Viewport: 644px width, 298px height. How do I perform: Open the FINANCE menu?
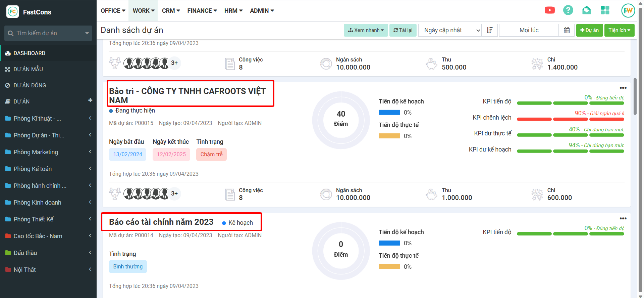(202, 11)
